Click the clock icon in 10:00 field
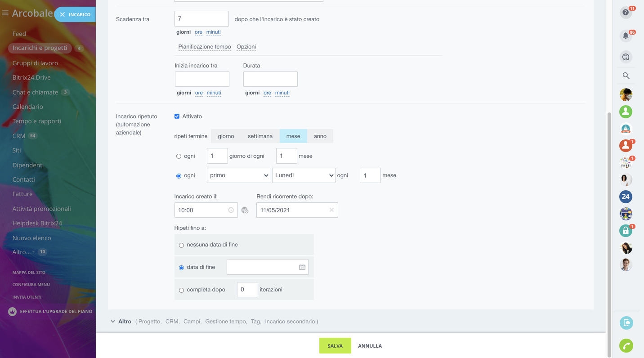 (231, 210)
